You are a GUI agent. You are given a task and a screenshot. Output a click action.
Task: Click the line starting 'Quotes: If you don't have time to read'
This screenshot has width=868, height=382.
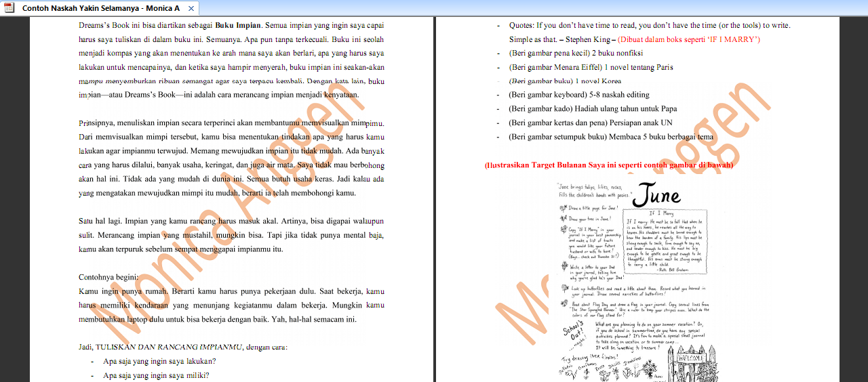pyautogui.click(x=650, y=25)
